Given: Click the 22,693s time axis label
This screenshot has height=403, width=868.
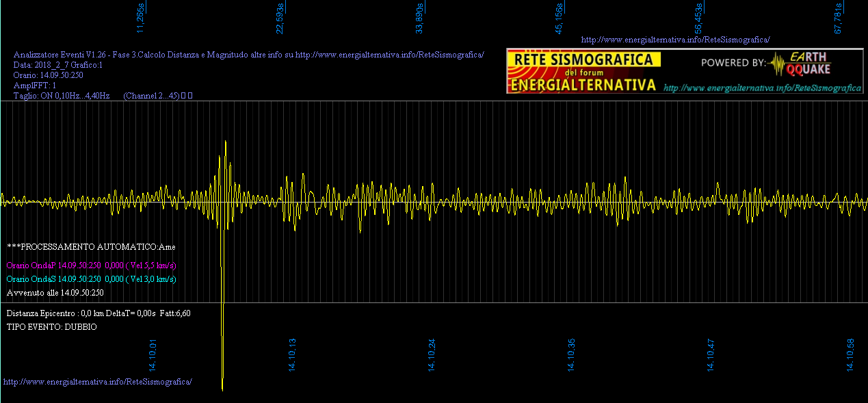Looking at the screenshot, I should pos(280,17).
